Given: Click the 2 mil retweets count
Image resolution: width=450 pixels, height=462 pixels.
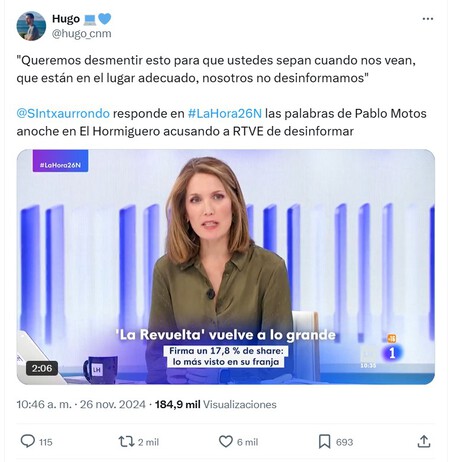Looking at the screenshot, I should (148, 442).
